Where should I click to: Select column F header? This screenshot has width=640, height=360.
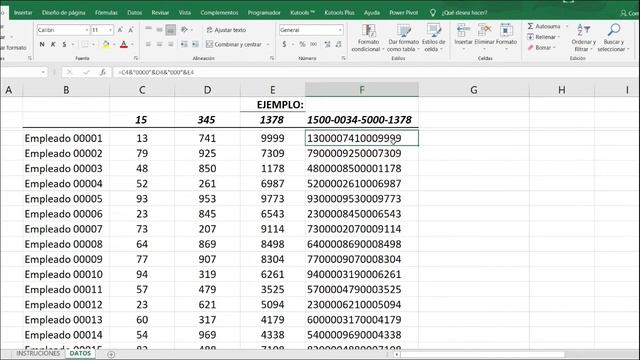(x=362, y=89)
